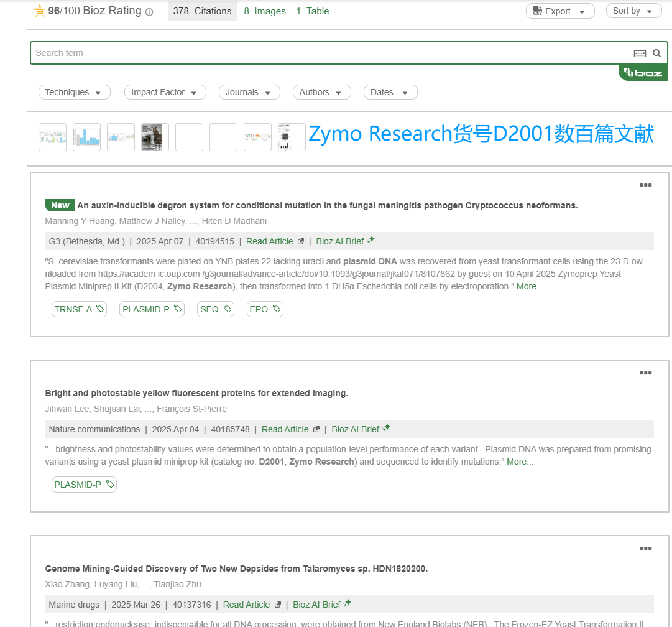The image size is (672, 627).
Task: Click journal name Marine drugs
Action: tap(74, 605)
